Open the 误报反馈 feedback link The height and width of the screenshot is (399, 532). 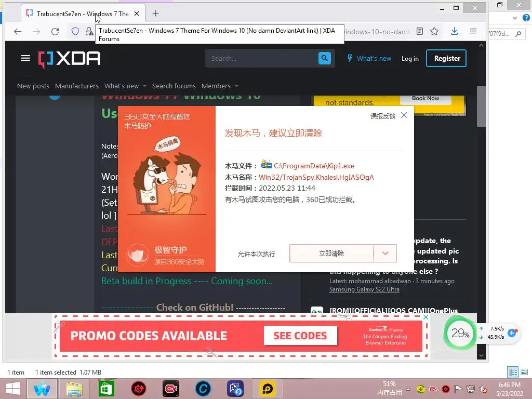coord(383,116)
